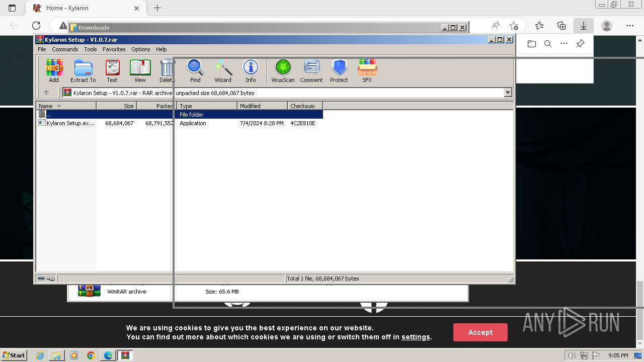Refresh the Edge browser page
Viewport: 644px width, 362px height.
click(x=36, y=26)
